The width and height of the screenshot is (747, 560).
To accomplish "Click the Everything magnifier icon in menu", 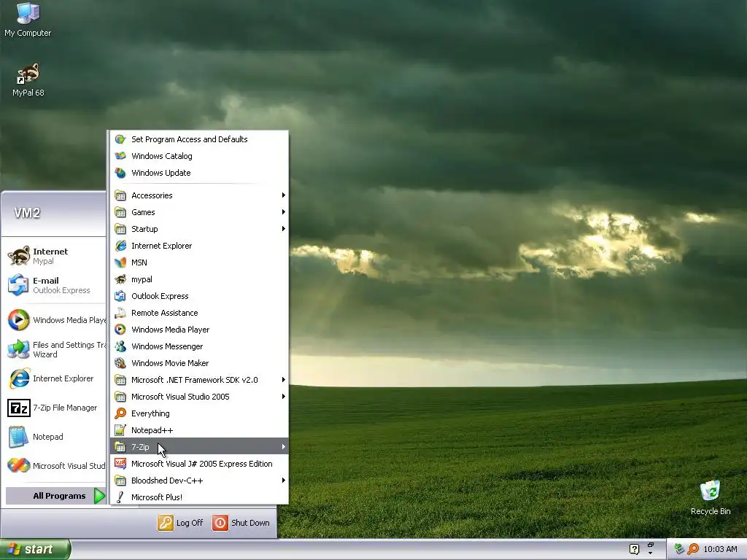I will pos(120,413).
